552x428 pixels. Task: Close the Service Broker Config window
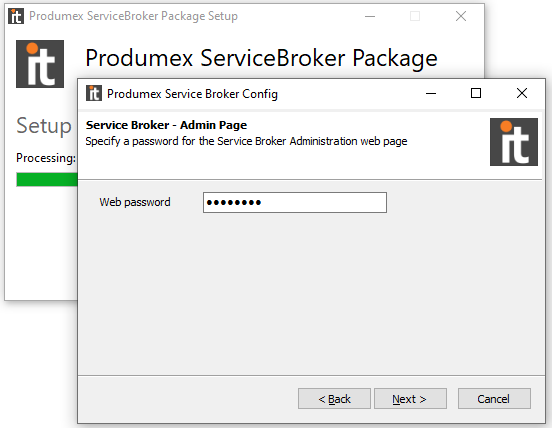(x=522, y=93)
